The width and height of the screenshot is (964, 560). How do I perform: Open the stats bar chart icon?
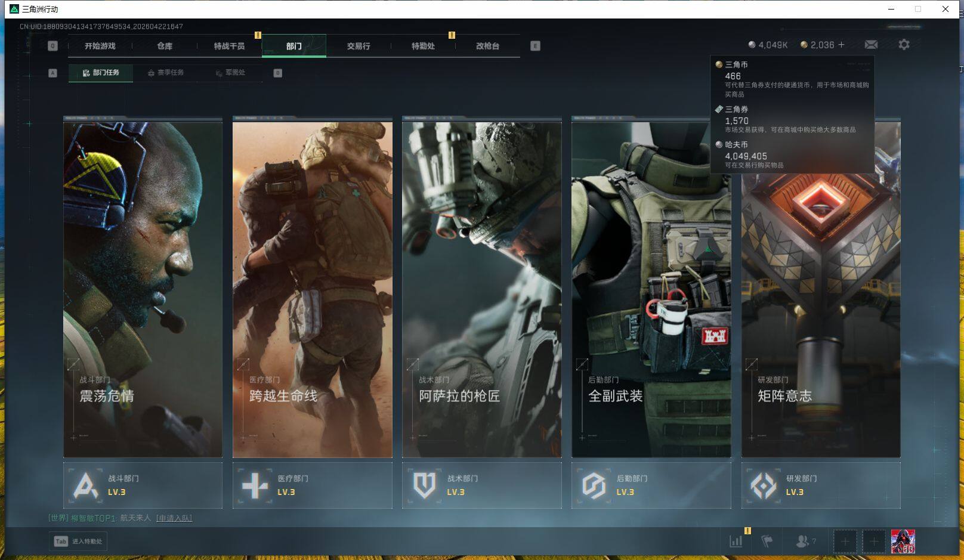tap(736, 542)
